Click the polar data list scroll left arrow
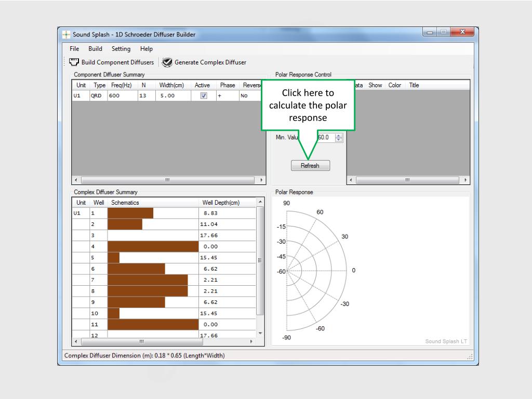Viewport: 532px width, 399px height. pyautogui.click(x=351, y=180)
